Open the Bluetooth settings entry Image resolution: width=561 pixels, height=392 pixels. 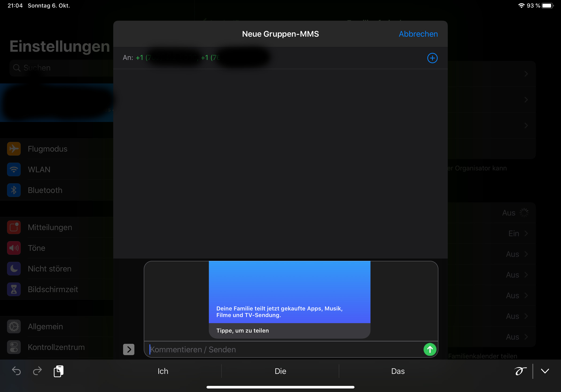point(45,190)
